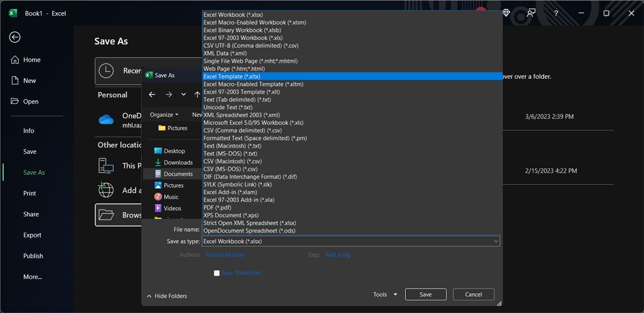This screenshot has height=313, width=644.
Task: Choose Single File Web Page option
Action: tap(352, 61)
